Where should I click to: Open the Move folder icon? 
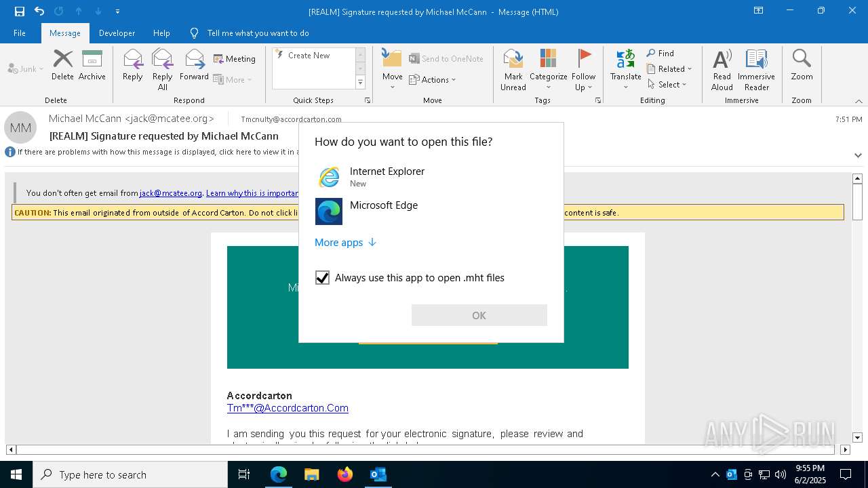point(392,69)
